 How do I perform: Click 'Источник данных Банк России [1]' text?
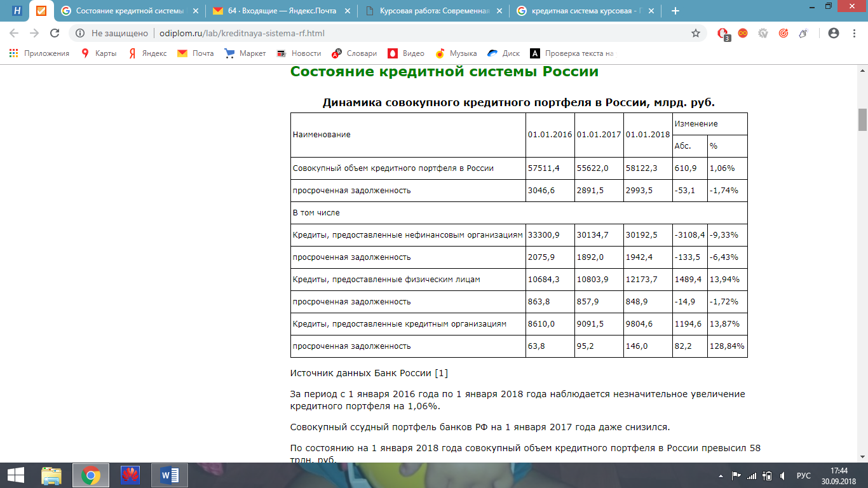tap(369, 373)
